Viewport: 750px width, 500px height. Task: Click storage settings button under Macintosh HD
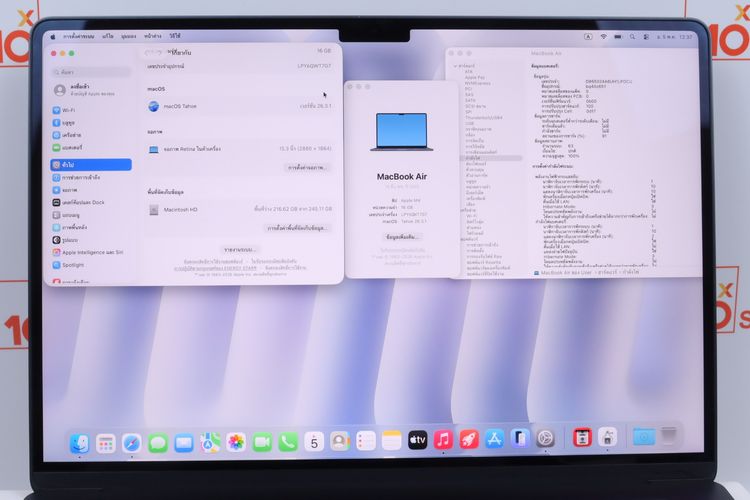297,228
